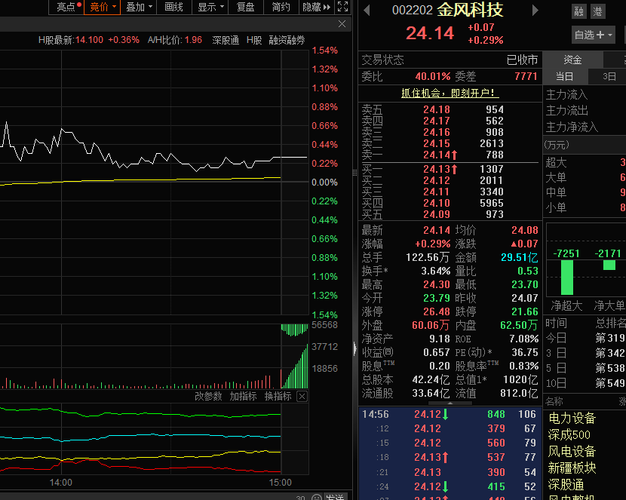The width and height of the screenshot is (626, 500).
Task: Click the 金额 turnover value 29.51亿
Action: point(519,257)
